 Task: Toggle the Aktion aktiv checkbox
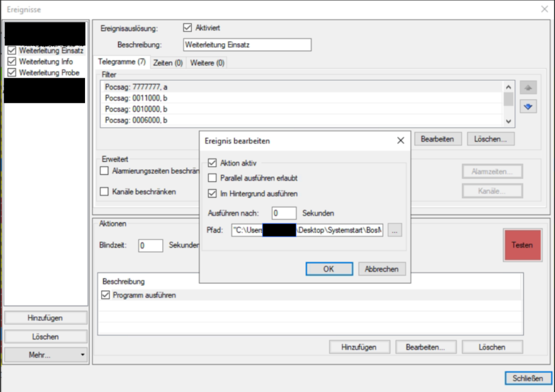pyautogui.click(x=212, y=163)
